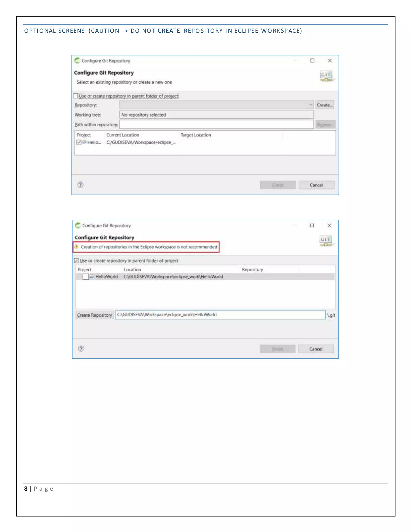
Task: Click the Project column header in the lower table
Action: [84, 269]
